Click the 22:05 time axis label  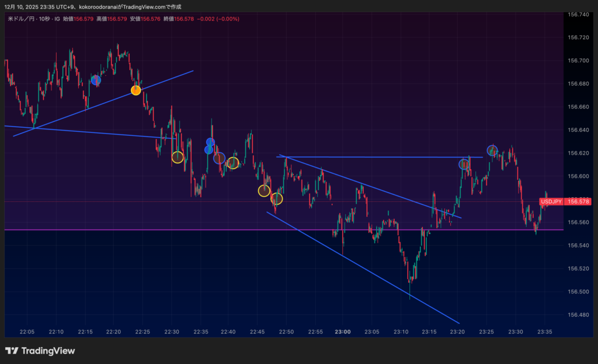point(27,332)
